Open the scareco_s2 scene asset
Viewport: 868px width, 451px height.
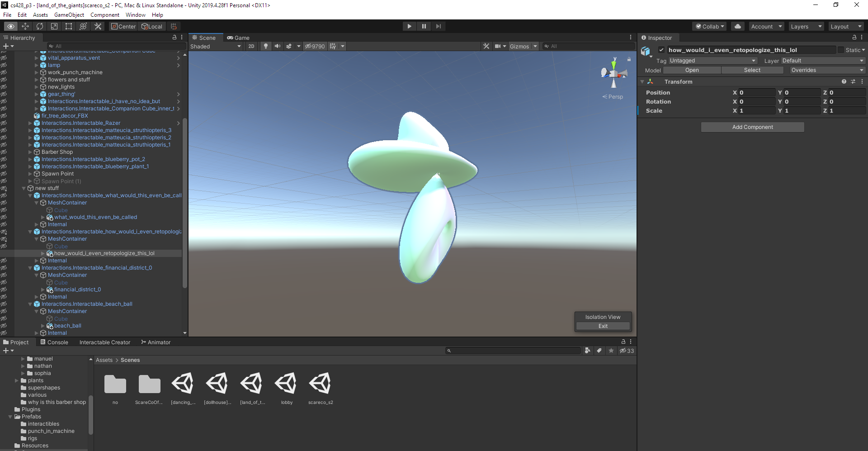click(x=321, y=388)
